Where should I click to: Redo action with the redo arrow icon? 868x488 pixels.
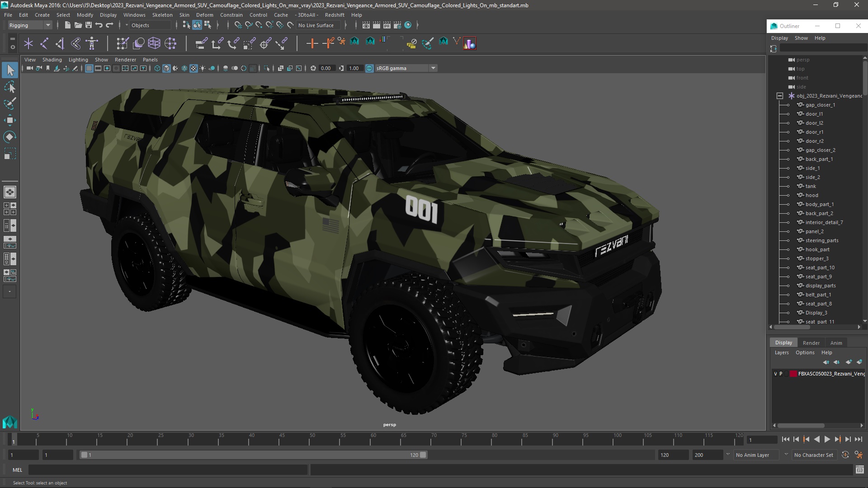pyautogui.click(x=109, y=25)
